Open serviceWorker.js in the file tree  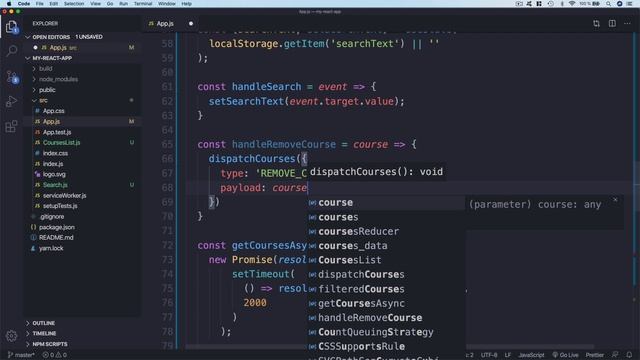(x=64, y=196)
